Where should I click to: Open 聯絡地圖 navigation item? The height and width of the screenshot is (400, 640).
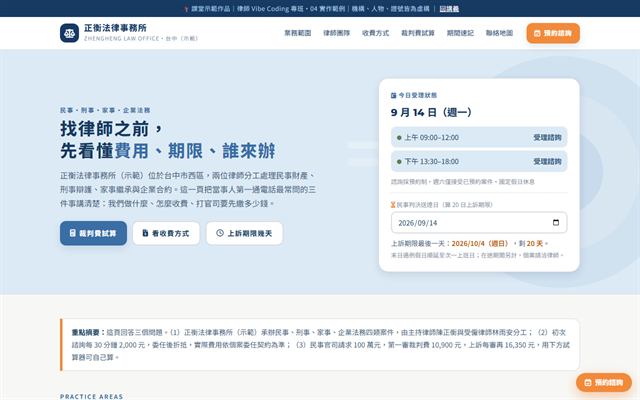[x=499, y=33]
